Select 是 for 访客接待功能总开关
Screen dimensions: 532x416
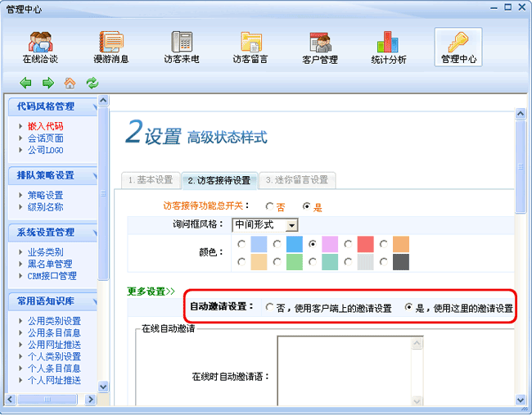(x=306, y=206)
